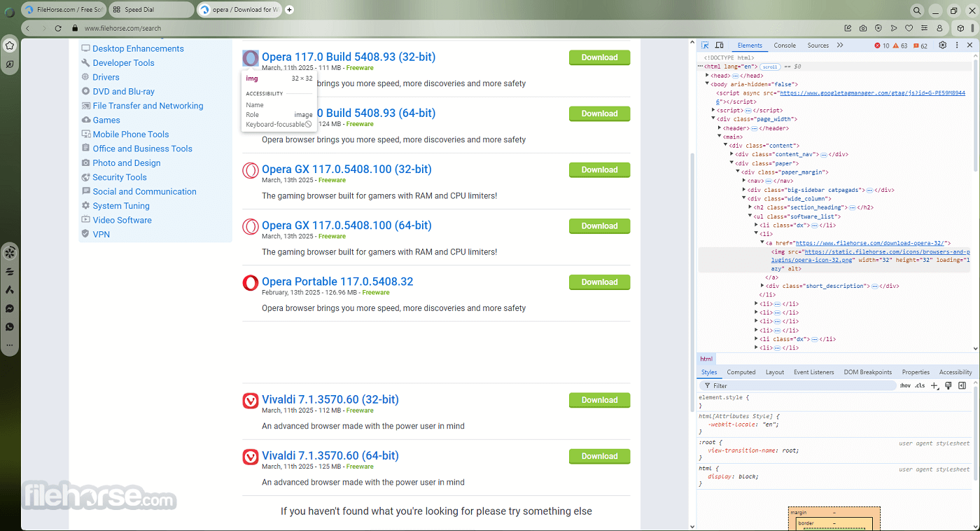Image resolution: width=980 pixels, height=531 pixels.
Task: Open the DevTools three-dot customize menu
Action: click(957, 46)
